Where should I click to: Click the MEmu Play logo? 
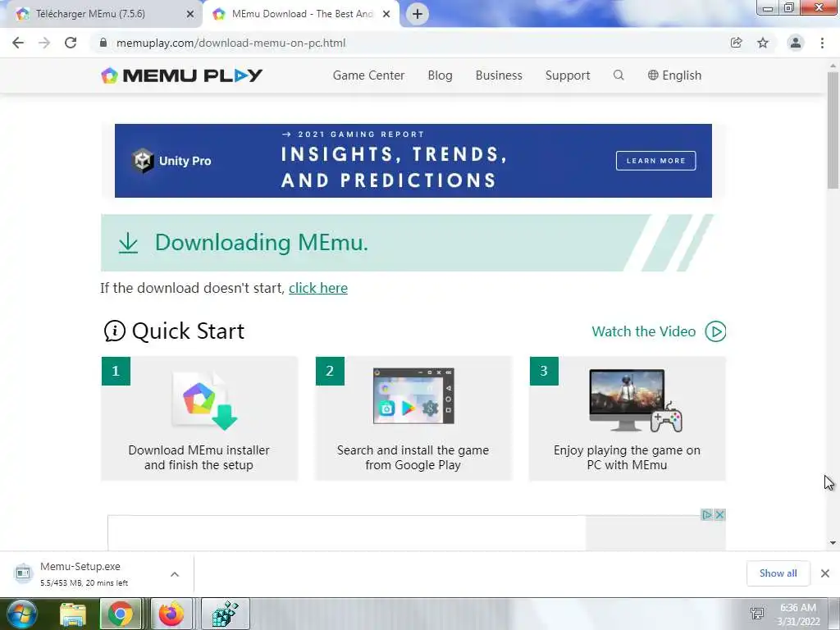tap(181, 75)
